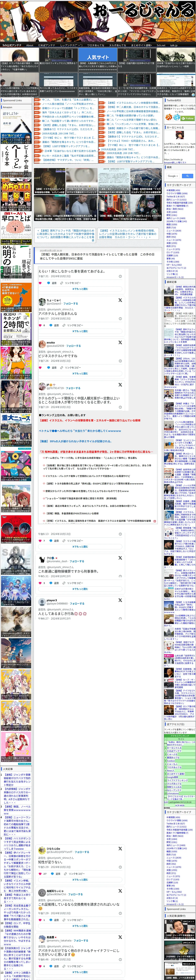Open the まとめサイト速報+ menu item
The width and height of the screenshot is (196, 980).
(x=141, y=45)
